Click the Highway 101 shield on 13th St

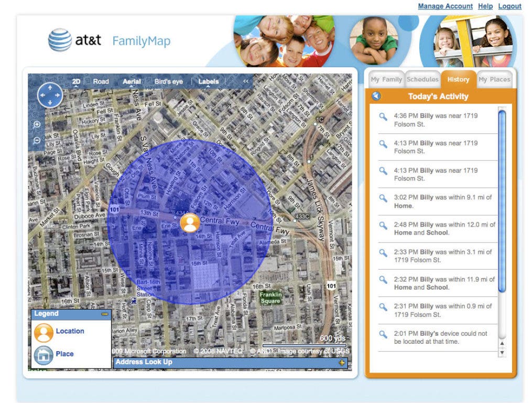click(114, 210)
